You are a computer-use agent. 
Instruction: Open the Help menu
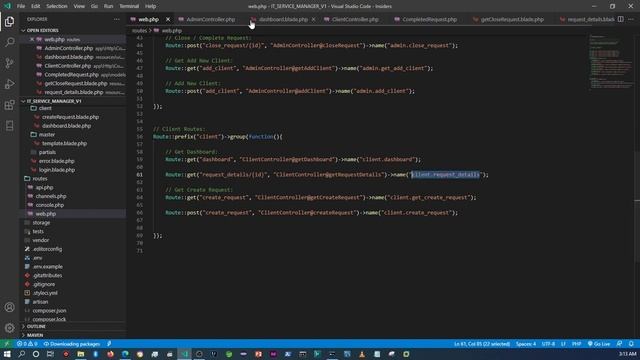[x=151, y=6]
